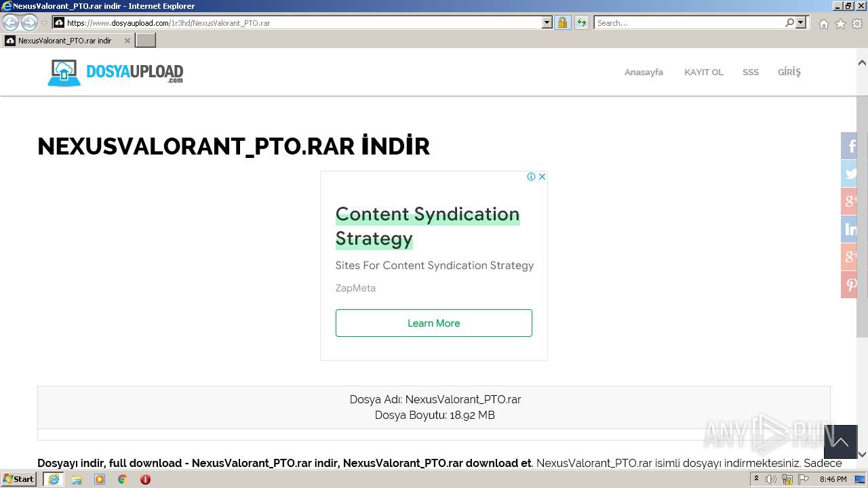Click the address bar URL field

tap(297, 23)
